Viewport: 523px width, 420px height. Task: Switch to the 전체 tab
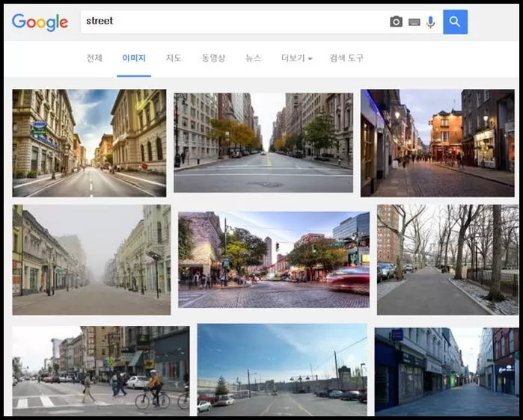(x=94, y=58)
